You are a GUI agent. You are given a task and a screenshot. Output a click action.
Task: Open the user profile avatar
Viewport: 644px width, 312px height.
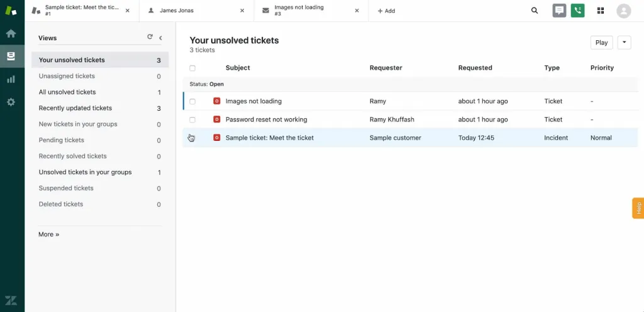coord(623,11)
